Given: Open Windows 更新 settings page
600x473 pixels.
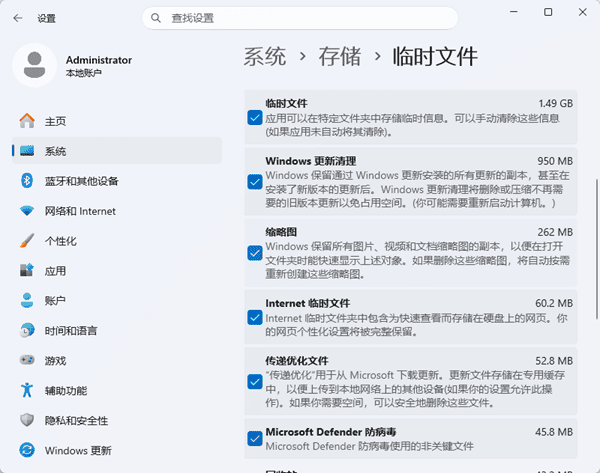Looking at the screenshot, I should (117, 450).
